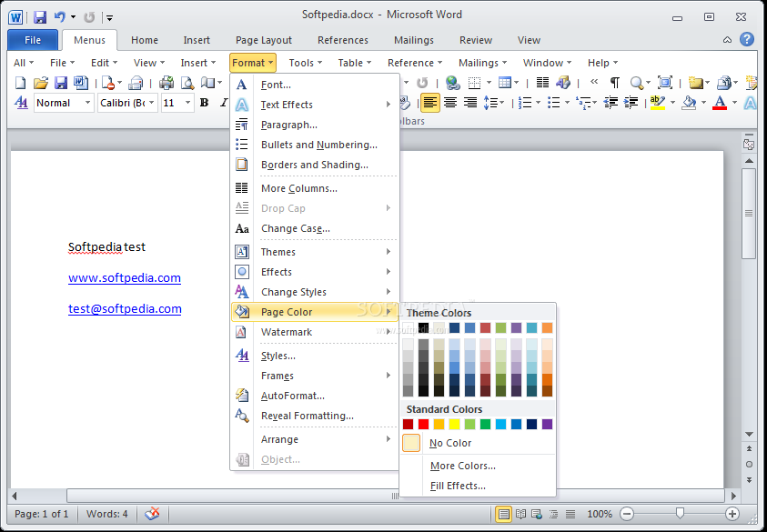Click Fill Effects... in Page Color menu
767x532 pixels.
[478, 486]
